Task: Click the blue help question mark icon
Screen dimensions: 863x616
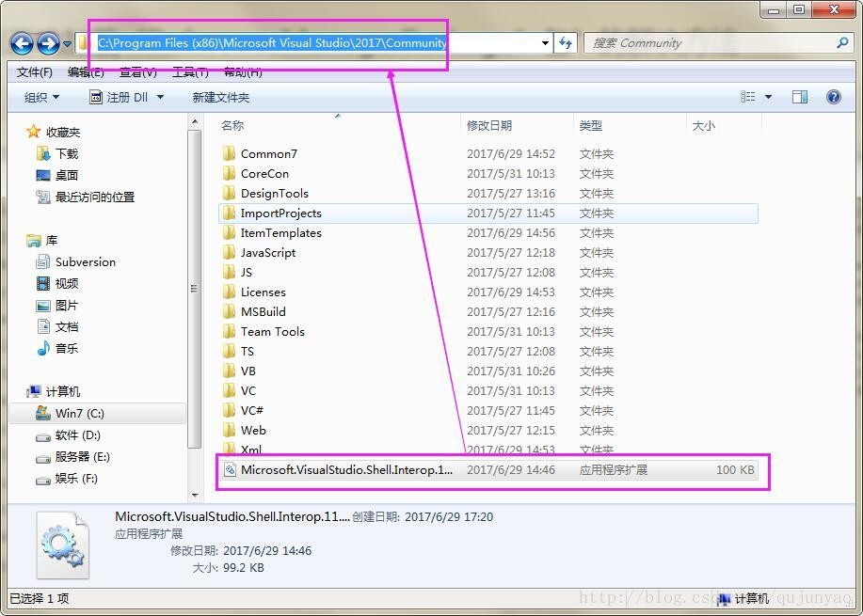Action: click(834, 98)
